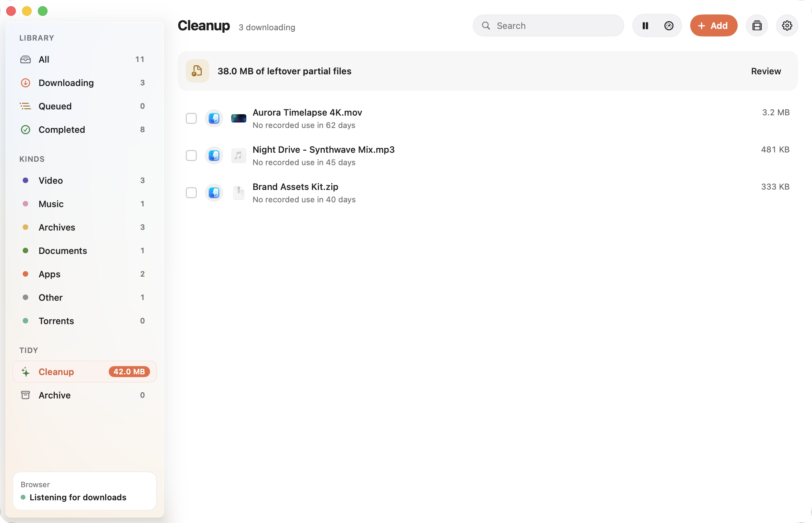The height and width of the screenshot is (523, 812).
Task: Click the 3 downloading status text
Action: point(267,28)
